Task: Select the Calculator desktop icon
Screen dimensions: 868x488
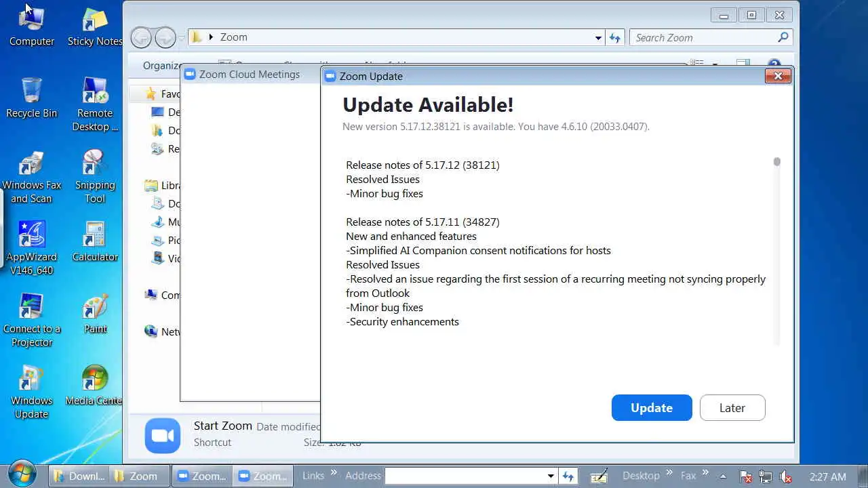Action: [x=95, y=243]
